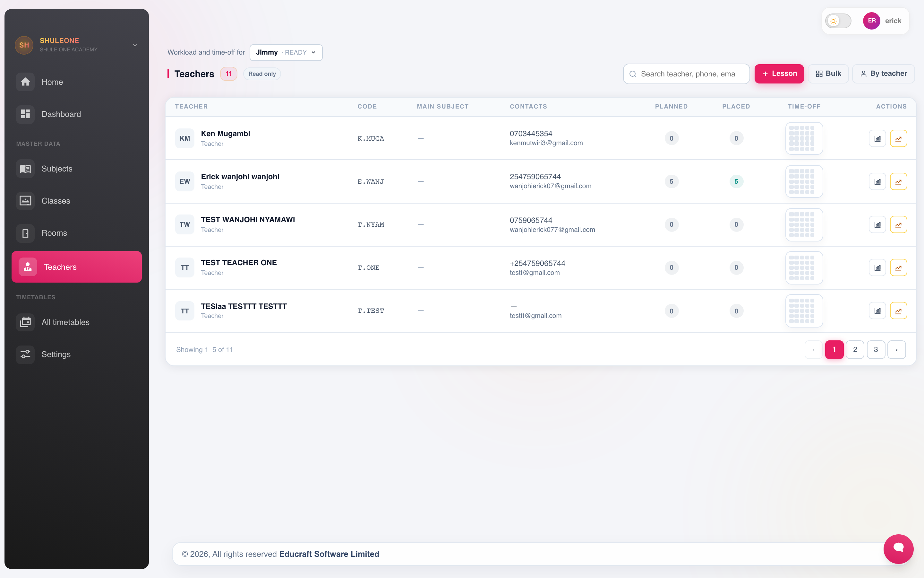The image size is (924, 578).
Task: Go to page 3 of teachers
Action: [x=876, y=349]
